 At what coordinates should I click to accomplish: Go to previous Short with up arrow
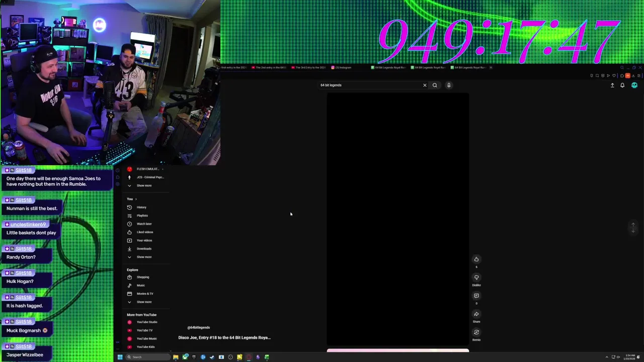point(633,225)
